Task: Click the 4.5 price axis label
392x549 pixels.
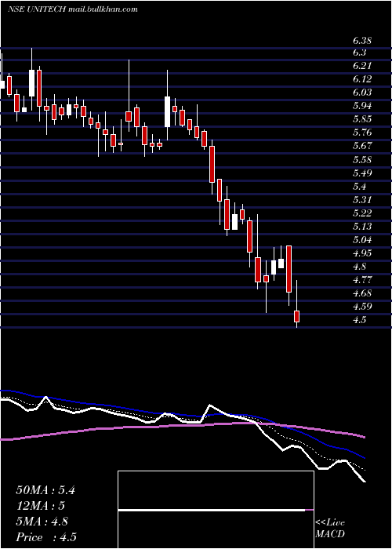Action: click(359, 320)
